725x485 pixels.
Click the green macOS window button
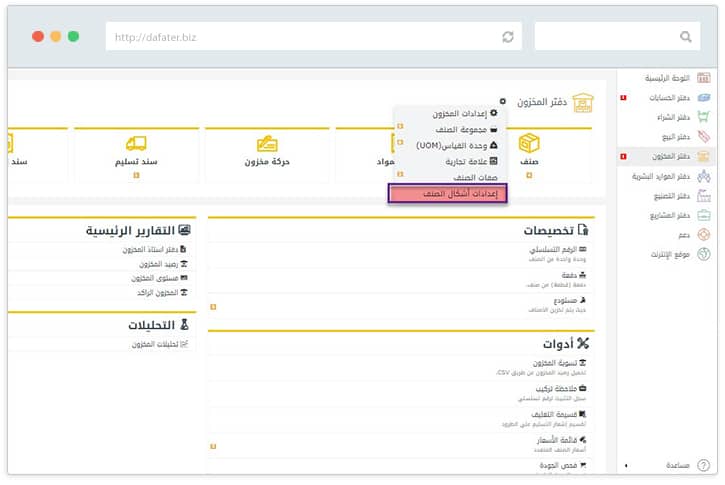[74, 36]
